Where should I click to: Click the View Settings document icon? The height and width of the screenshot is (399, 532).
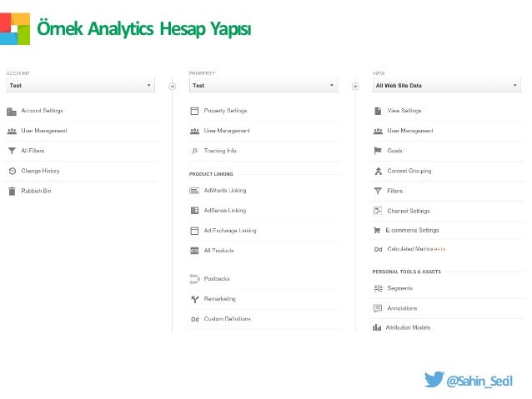[378, 111]
